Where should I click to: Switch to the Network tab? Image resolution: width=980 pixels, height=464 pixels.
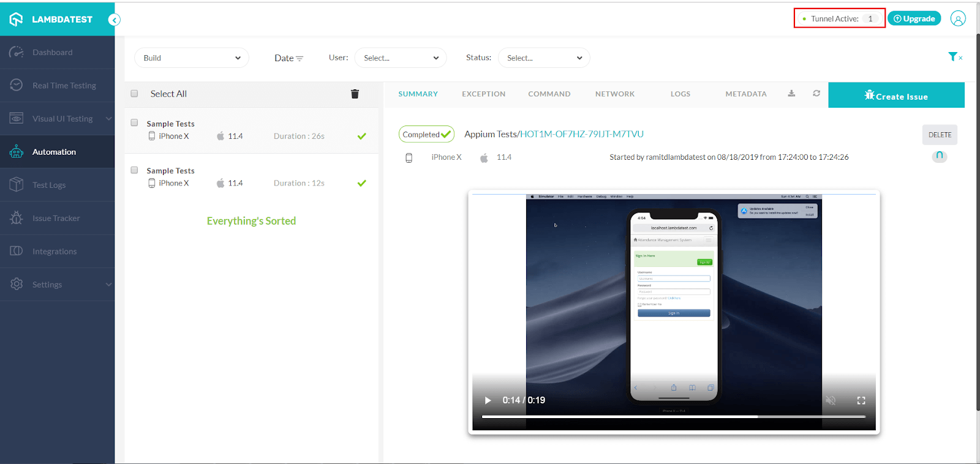tap(614, 94)
